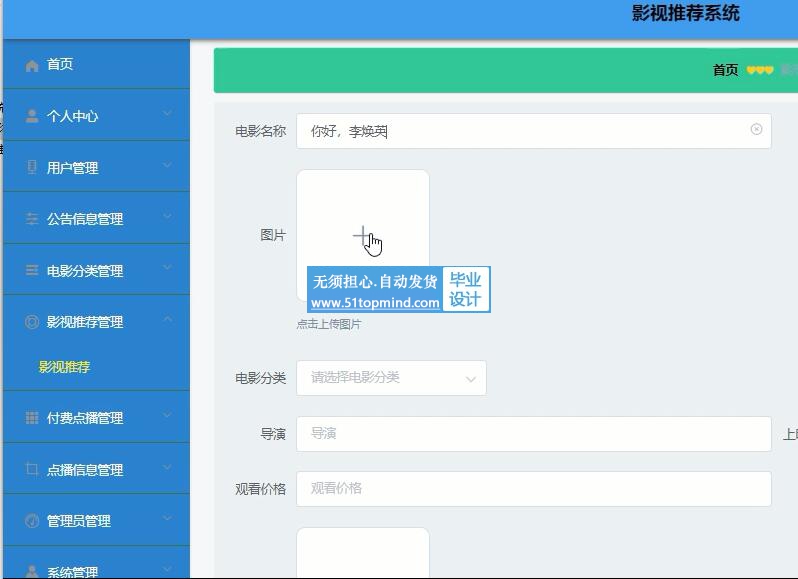
Task: Open 系统管理 in the sidebar
Action: pos(96,564)
